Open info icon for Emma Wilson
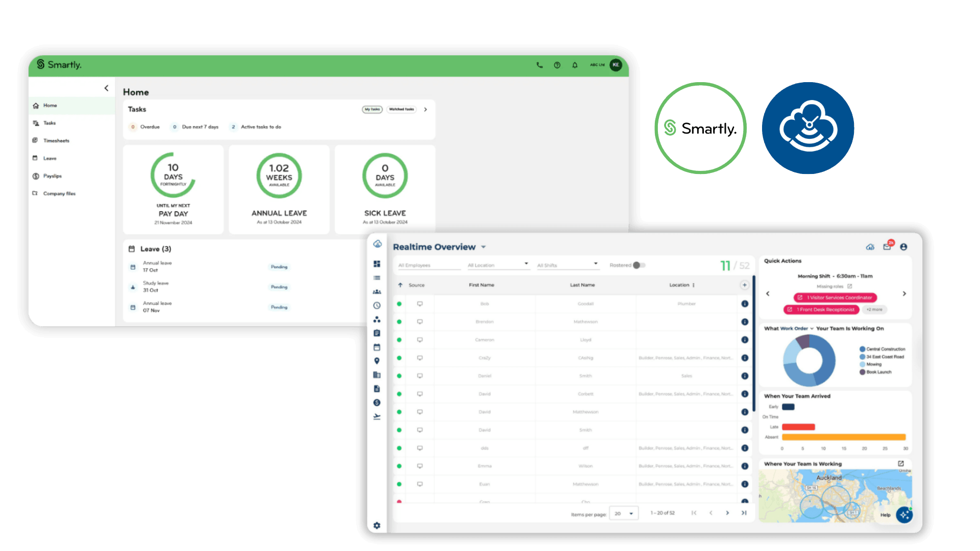 (x=745, y=466)
